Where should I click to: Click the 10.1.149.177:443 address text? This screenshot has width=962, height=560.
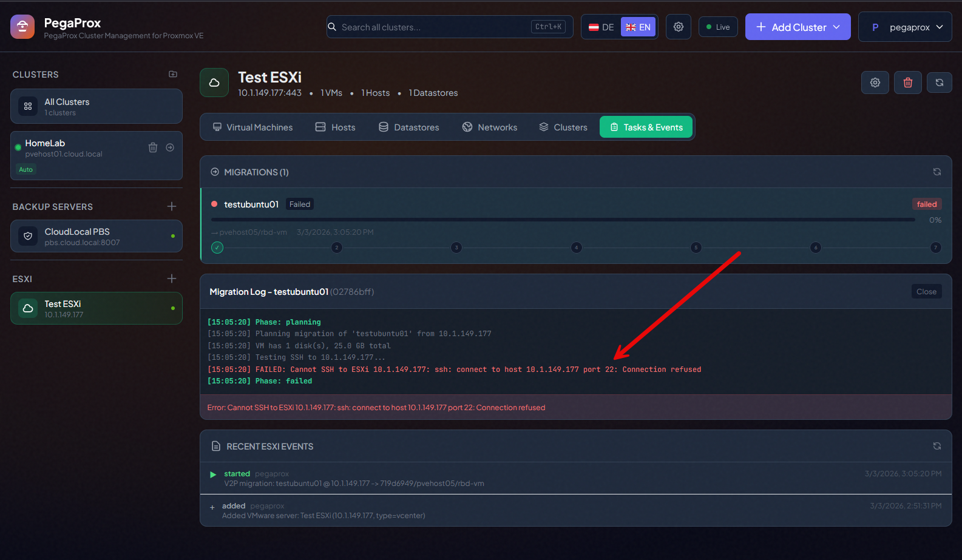coord(269,93)
